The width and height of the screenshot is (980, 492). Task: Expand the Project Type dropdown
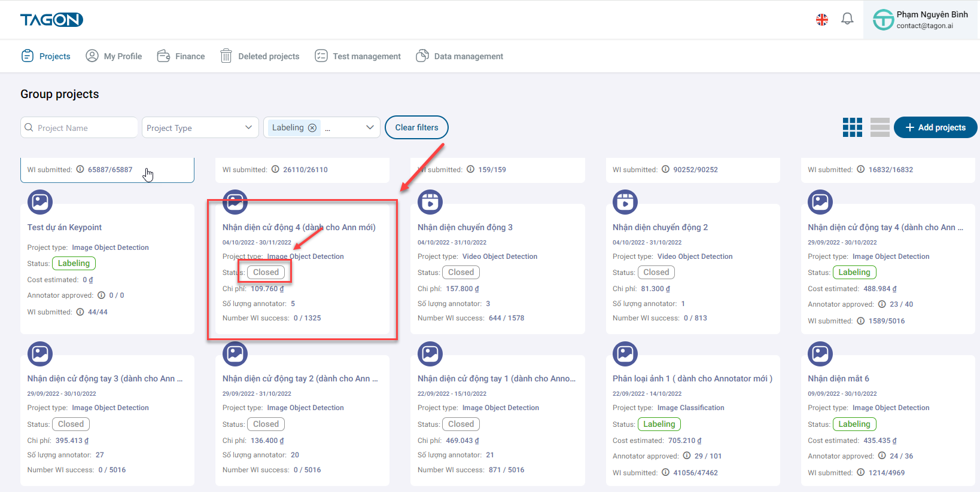pyautogui.click(x=200, y=128)
